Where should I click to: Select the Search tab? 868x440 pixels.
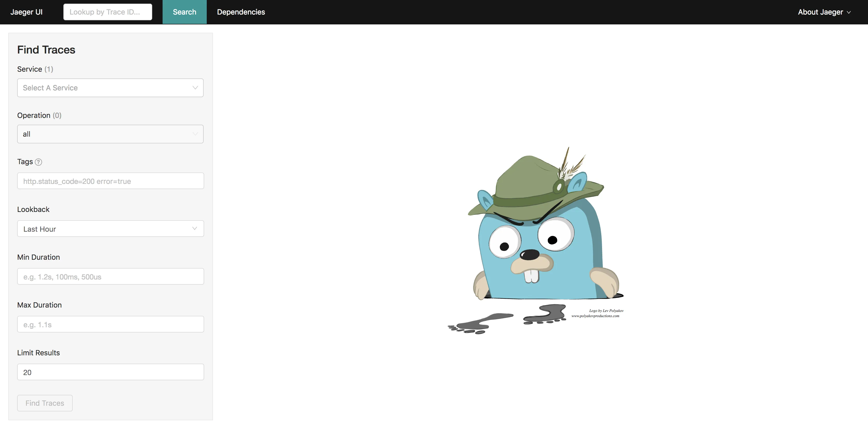(x=184, y=12)
